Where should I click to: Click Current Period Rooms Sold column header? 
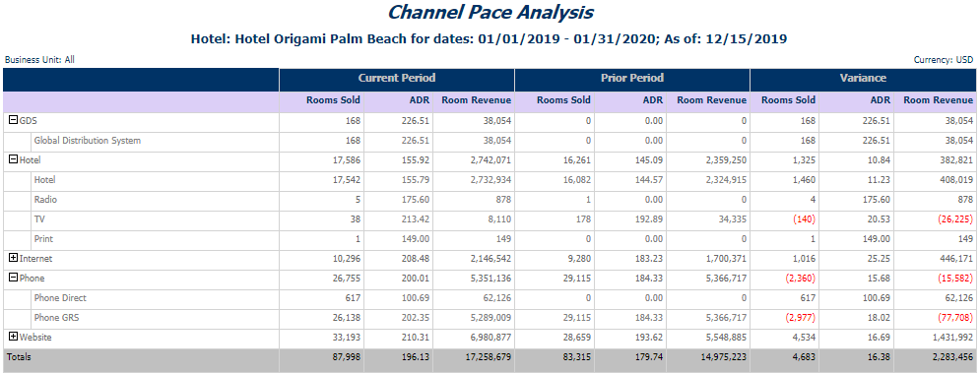(x=333, y=100)
